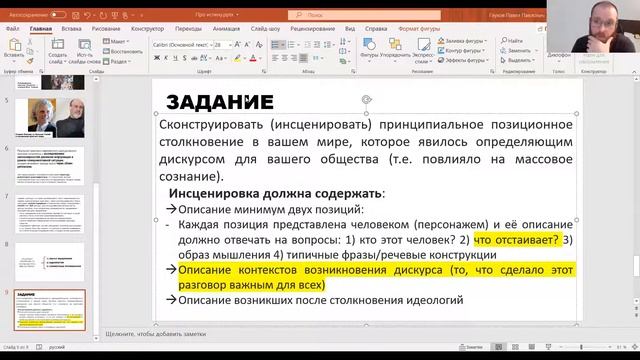Switch to Shape Format (Формат фигуры) tab

pos(419,29)
